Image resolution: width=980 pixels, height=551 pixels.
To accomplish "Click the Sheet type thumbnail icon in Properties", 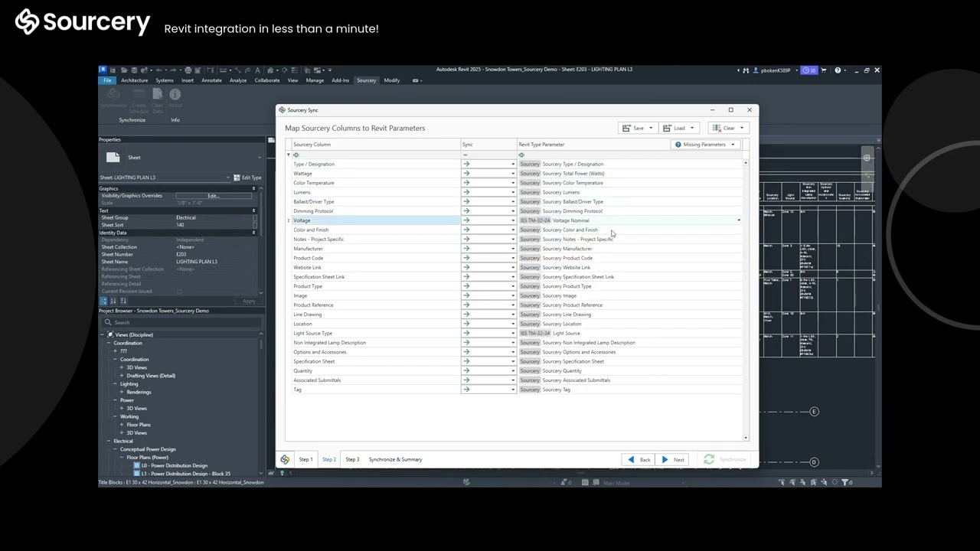I will (113, 157).
